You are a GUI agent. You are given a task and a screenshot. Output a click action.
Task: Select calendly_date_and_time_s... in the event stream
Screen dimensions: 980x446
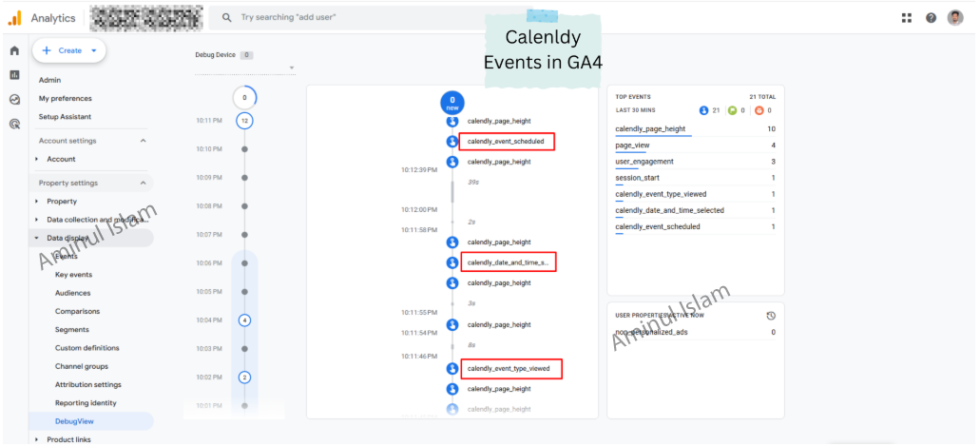(x=509, y=262)
